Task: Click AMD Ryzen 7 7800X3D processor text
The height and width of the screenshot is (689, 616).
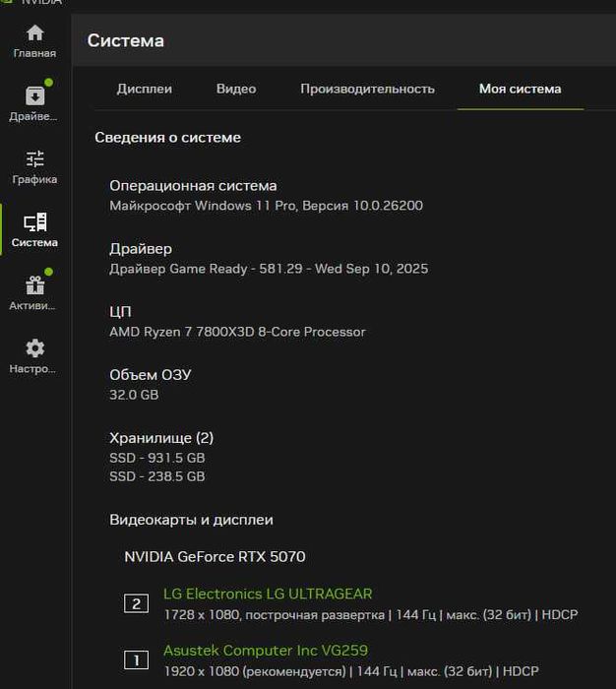Action: coord(237,332)
